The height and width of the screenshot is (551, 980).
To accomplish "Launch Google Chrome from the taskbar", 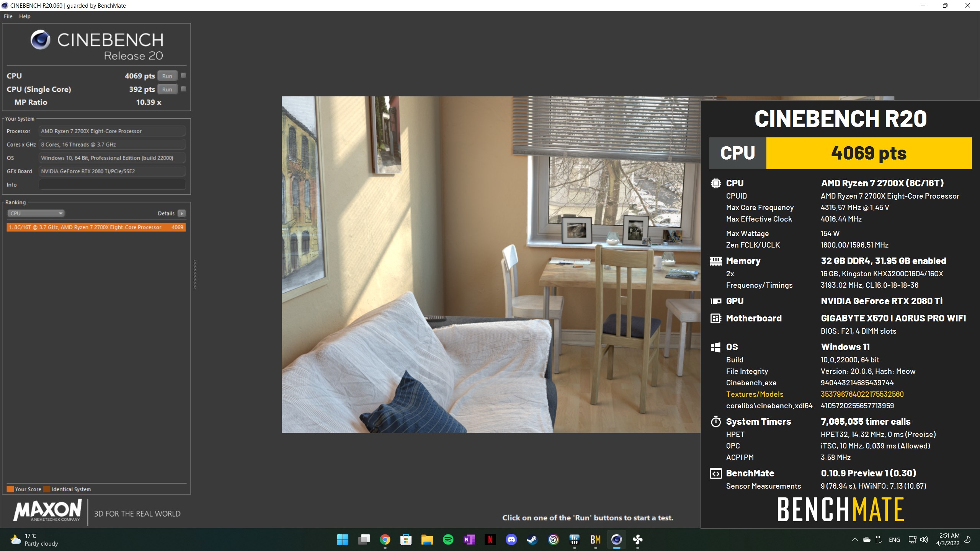I will pyautogui.click(x=385, y=540).
